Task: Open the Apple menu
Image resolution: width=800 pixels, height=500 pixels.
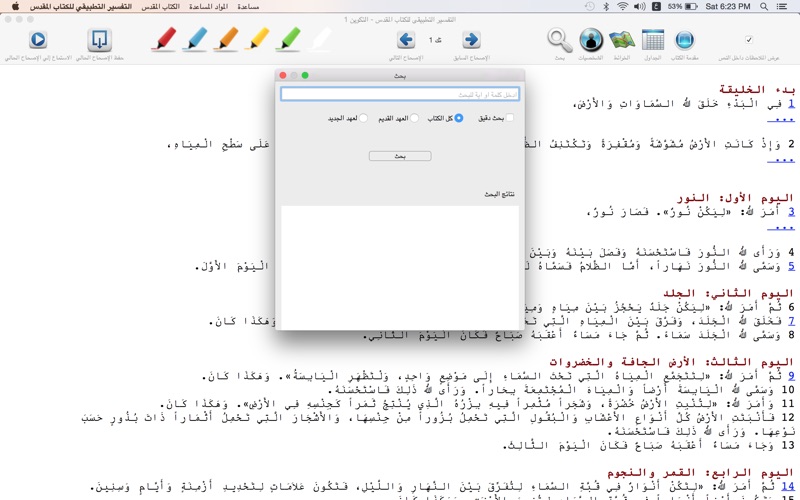Action: tap(15, 6)
